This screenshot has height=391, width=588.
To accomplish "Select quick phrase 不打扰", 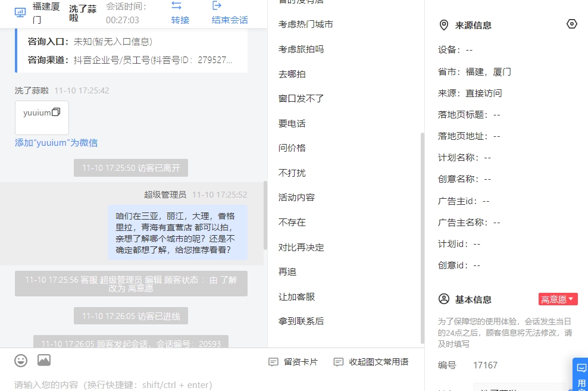I will pyautogui.click(x=292, y=173).
